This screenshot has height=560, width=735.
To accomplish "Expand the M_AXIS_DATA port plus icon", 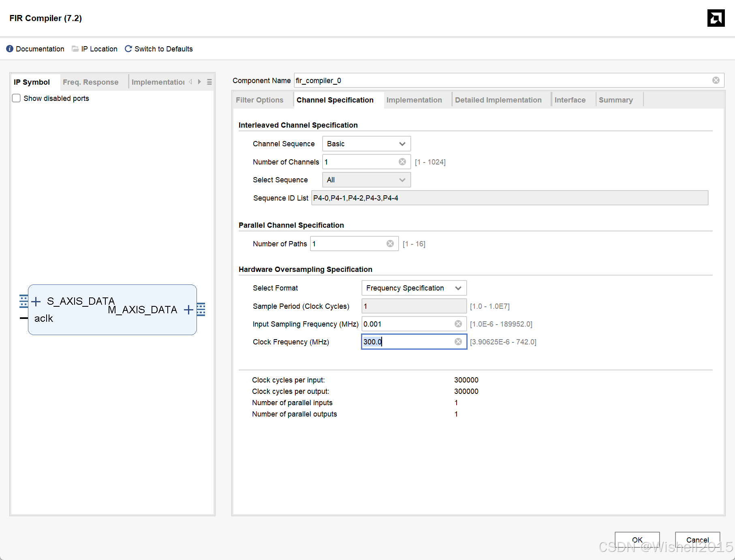I will point(188,310).
